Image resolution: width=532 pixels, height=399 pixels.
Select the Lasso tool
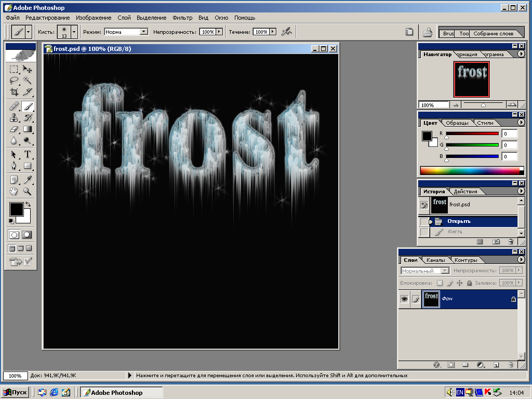tap(14, 81)
